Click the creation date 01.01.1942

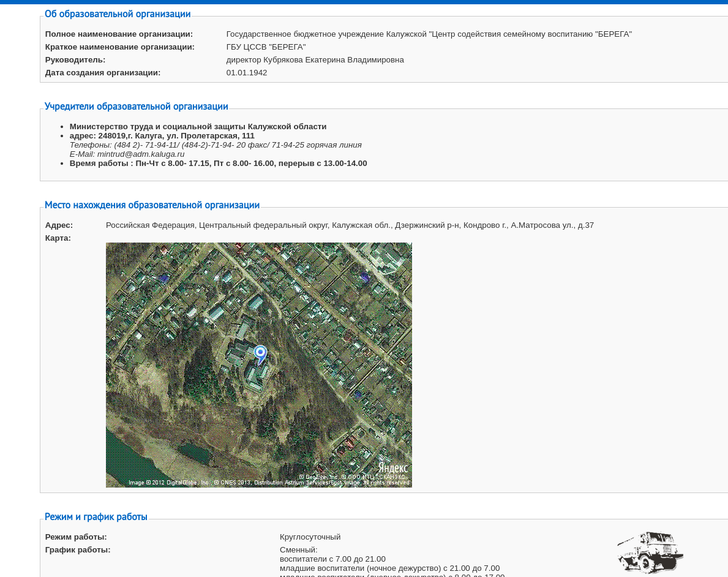[247, 73]
